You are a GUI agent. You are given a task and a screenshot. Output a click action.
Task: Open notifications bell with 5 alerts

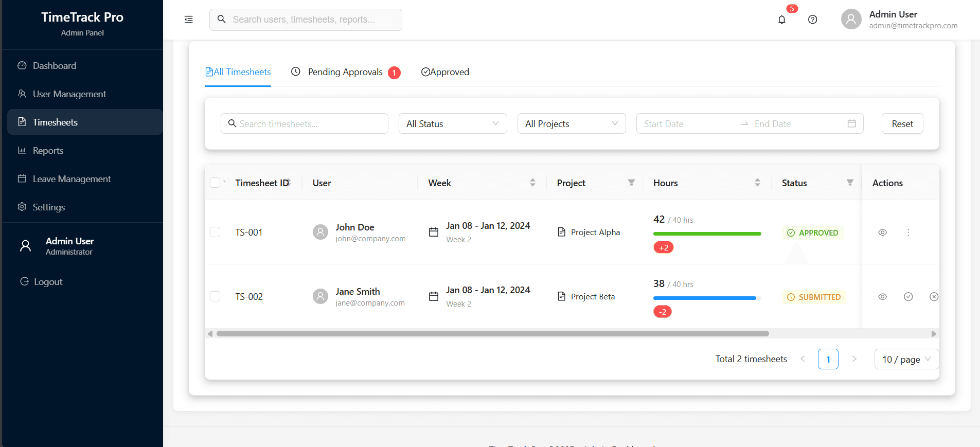click(781, 20)
